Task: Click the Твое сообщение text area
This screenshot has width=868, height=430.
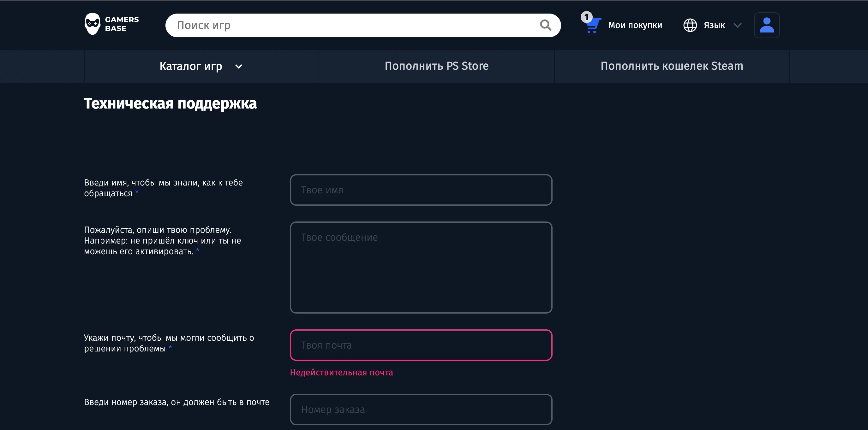Action: point(421,267)
